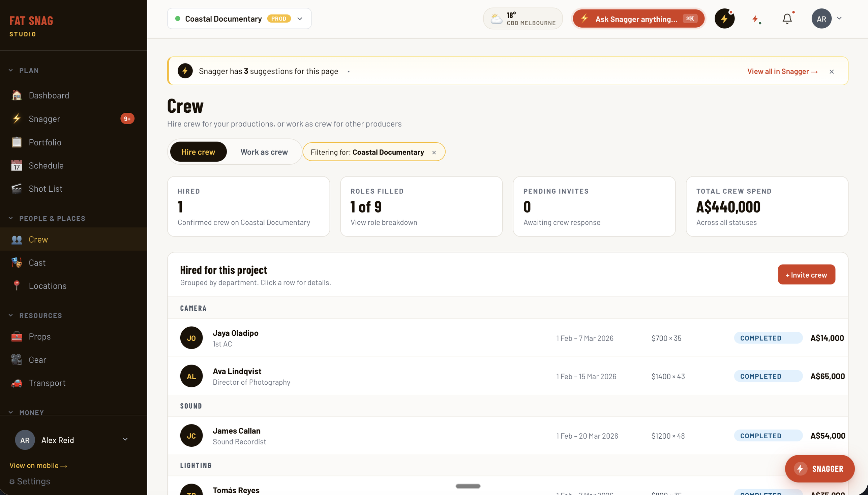868x495 pixels.
Task: Click the Shot List clapperboard icon
Action: [x=17, y=189]
